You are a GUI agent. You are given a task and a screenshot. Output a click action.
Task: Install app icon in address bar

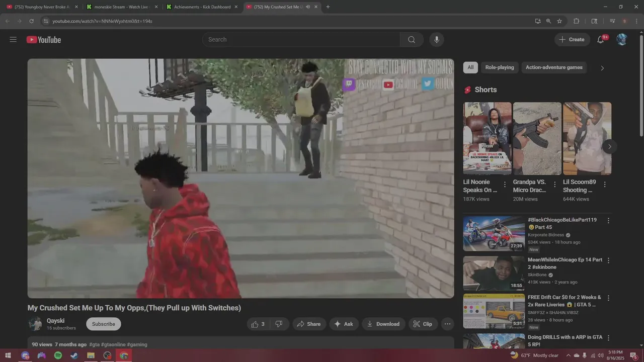pyautogui.click(x=538, y=21)
